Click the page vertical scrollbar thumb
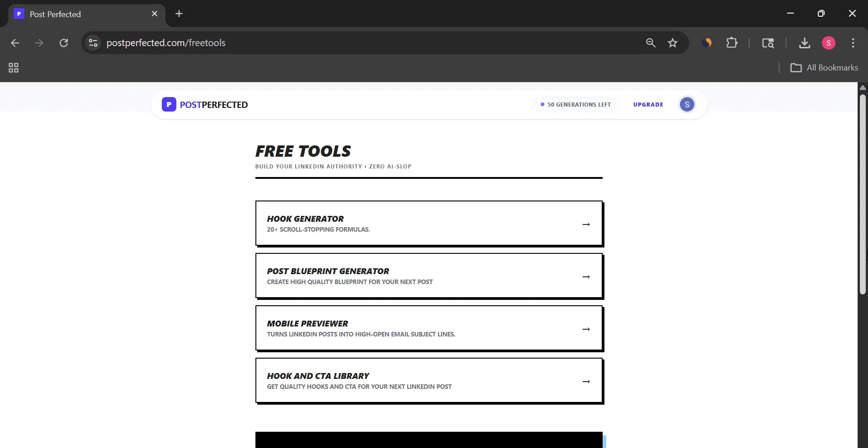Viewport: 868px width, 448px height. coord(863,194)
